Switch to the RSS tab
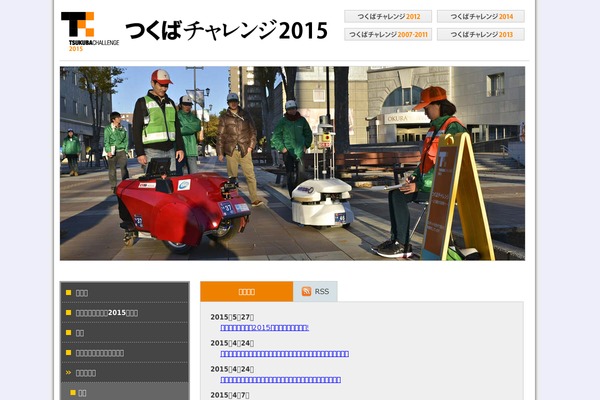 (315, 292)
